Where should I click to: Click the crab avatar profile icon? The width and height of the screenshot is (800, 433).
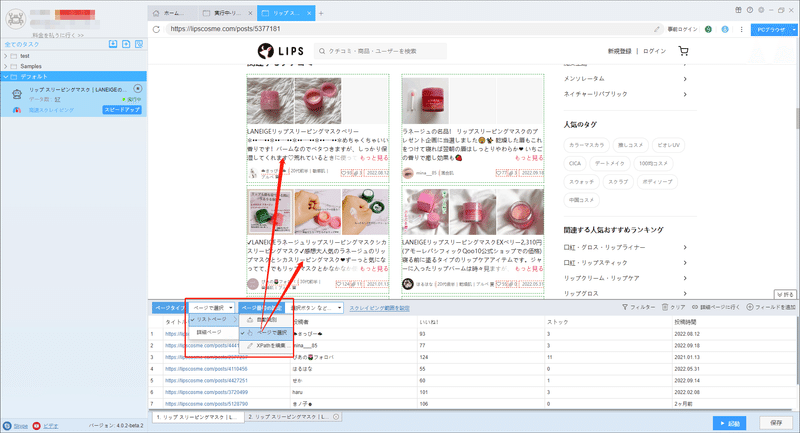[x=16, y=18]
